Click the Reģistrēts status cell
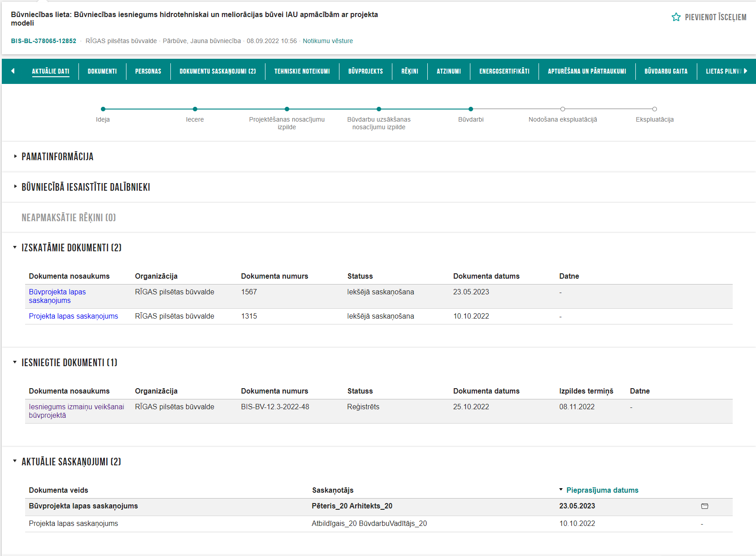The image size is (756, 556). pyautogui.click(x=363, y=407)
